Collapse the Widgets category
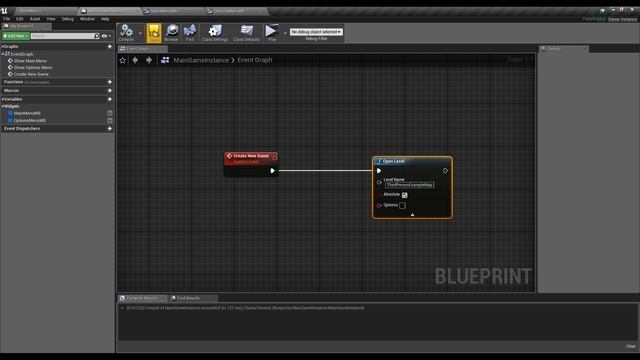This screenshot has height=360, width=640. point(2,106)
